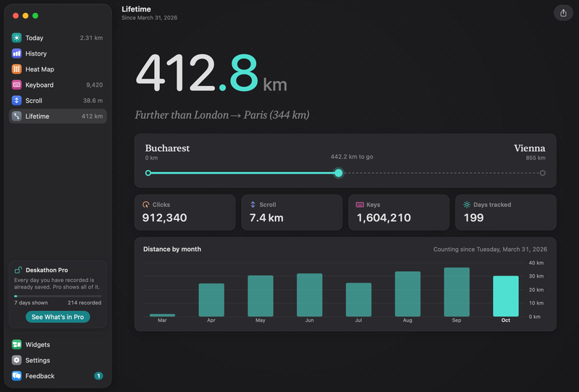This screenshot has height=392, width=579.
Task: Select the Apr bar in chart
Action: pos(211,299)
